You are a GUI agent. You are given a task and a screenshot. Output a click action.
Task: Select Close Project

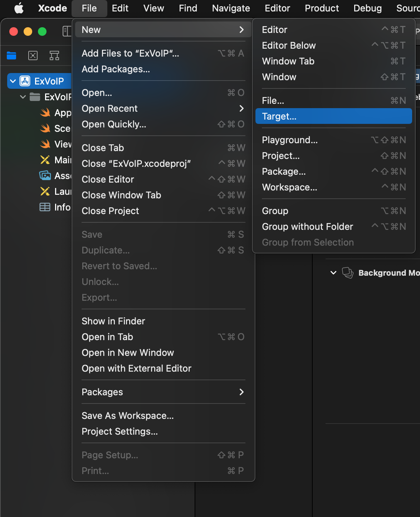[x=163, y=211]
